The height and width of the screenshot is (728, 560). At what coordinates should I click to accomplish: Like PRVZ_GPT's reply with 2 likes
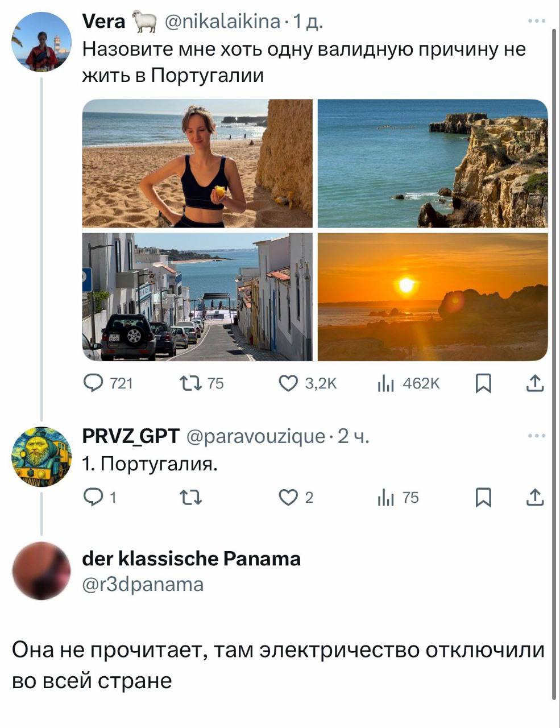coord(288,498)
